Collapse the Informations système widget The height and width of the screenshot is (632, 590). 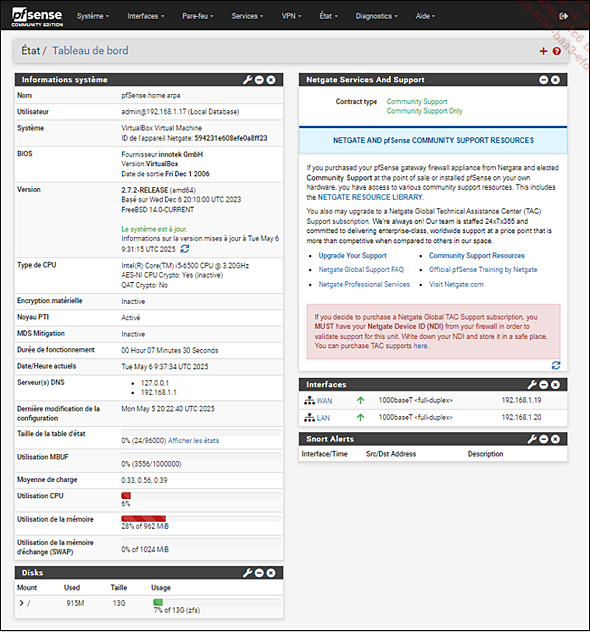coord(259,80)
